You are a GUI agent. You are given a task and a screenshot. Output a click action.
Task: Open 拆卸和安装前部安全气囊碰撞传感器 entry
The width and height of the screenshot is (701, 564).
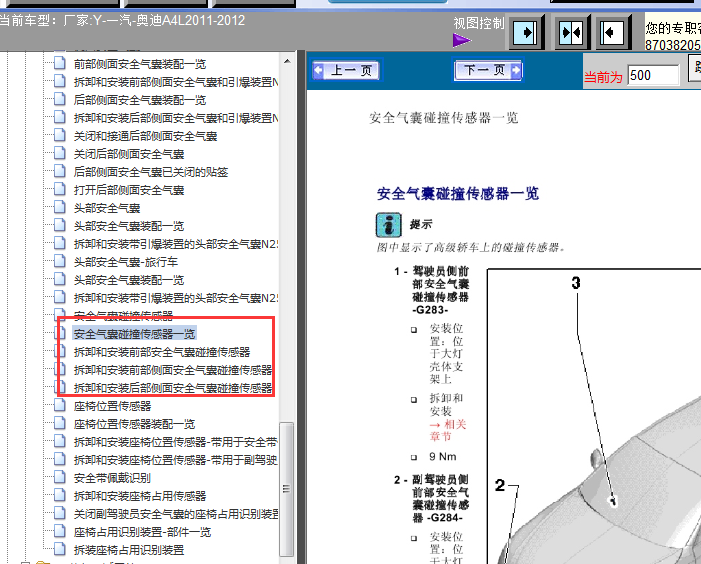(x=162, y=352)
